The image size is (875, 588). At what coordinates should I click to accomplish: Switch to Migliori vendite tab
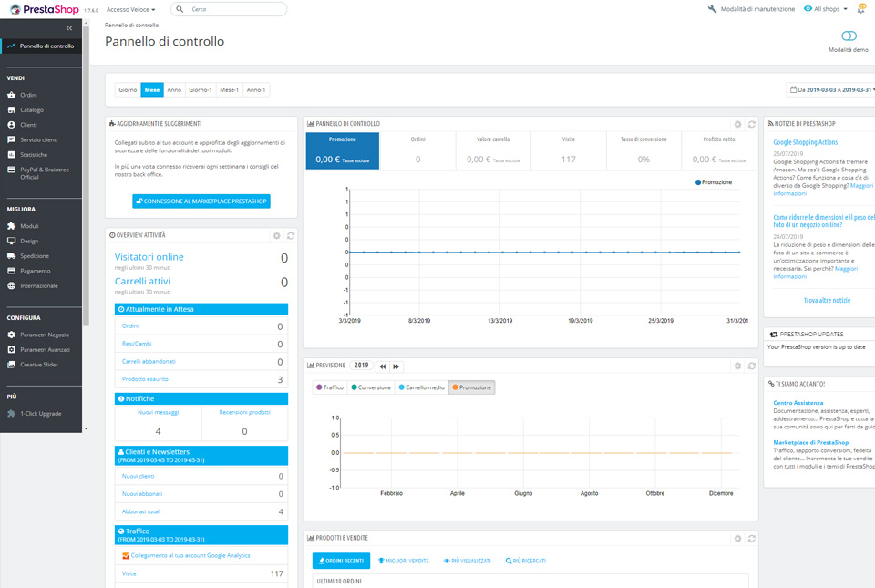click(x=404, y=561)
